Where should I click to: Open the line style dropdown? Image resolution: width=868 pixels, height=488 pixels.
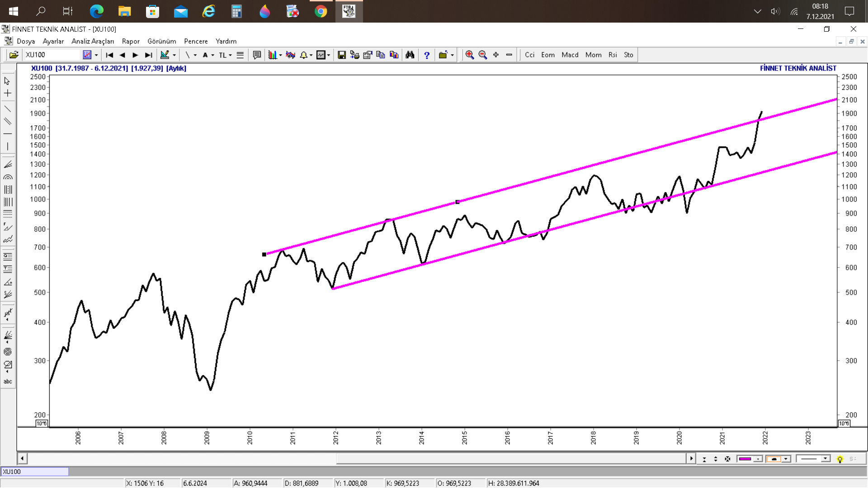coord(826,459)
